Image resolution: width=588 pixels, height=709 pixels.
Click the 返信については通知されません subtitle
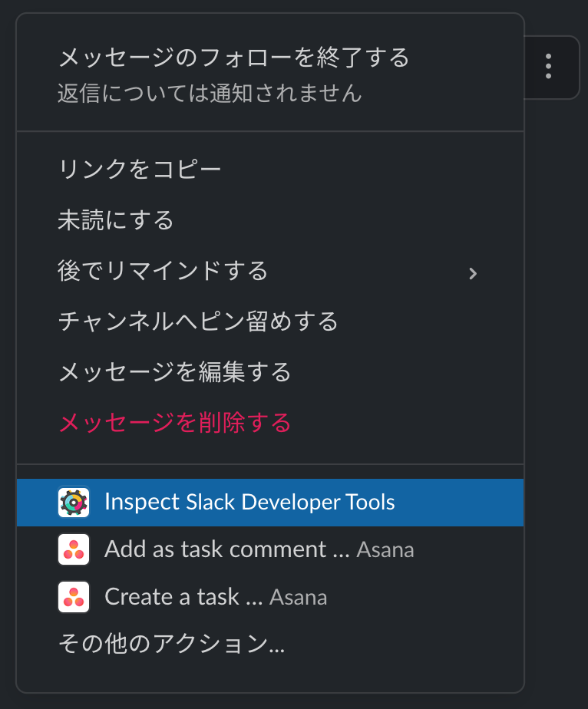coord(209,94)
